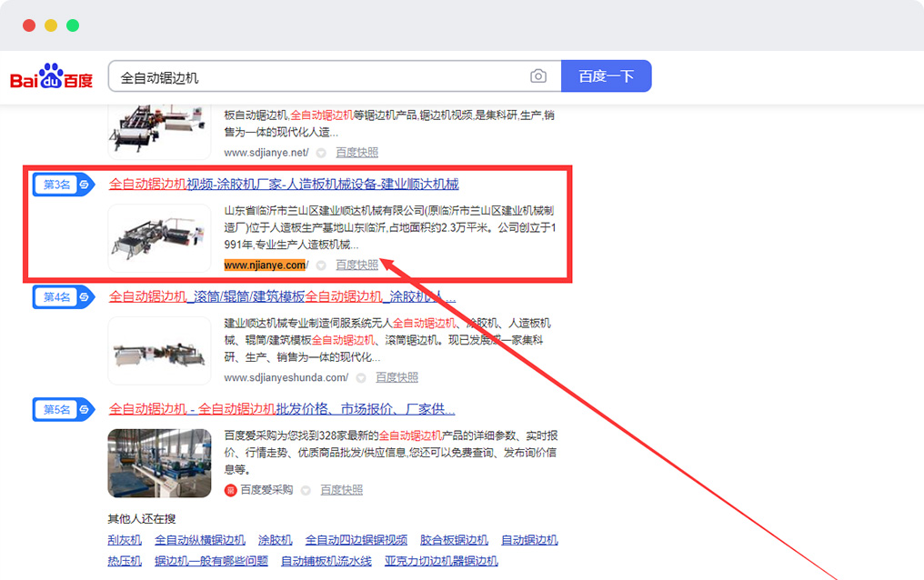This screenshot has height=580, width=924.
Task: Open the 全自动锯边机视频-涂胶机厂家 result title
Action: tap(284, 185)
